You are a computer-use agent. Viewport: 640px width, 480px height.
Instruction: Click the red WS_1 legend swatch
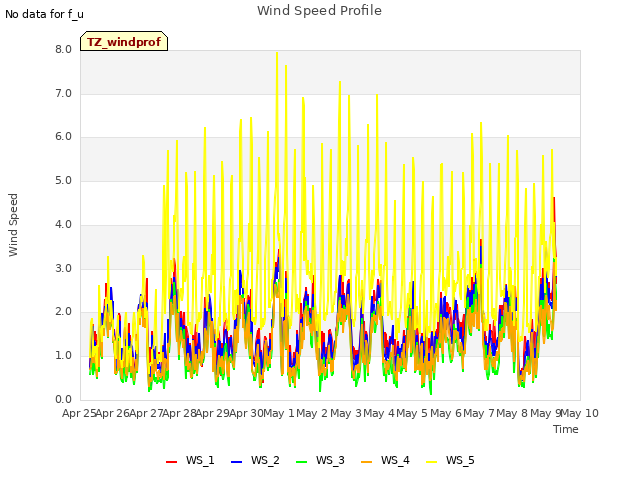pyautogui.click(x=171, y=462)
